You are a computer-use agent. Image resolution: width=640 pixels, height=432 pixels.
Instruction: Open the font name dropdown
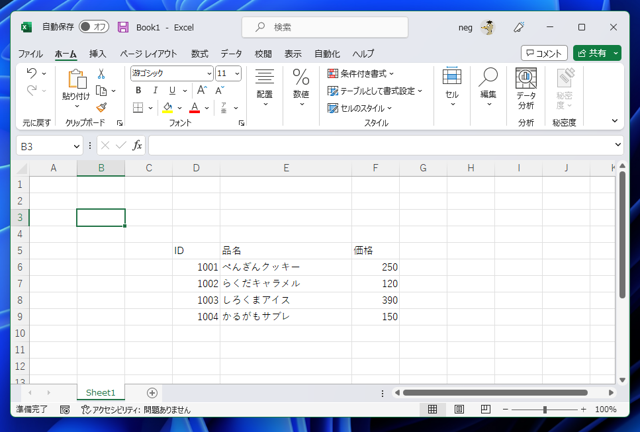point(209,73)
